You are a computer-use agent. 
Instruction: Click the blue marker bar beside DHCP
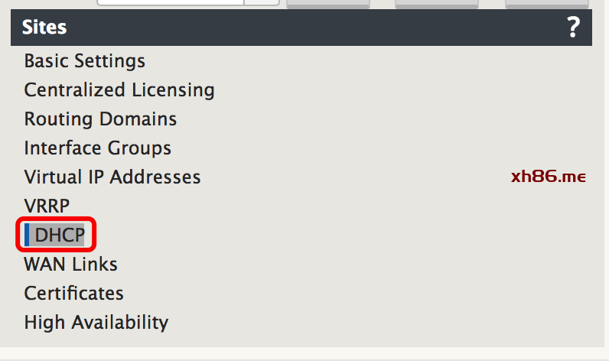point(27,235)
